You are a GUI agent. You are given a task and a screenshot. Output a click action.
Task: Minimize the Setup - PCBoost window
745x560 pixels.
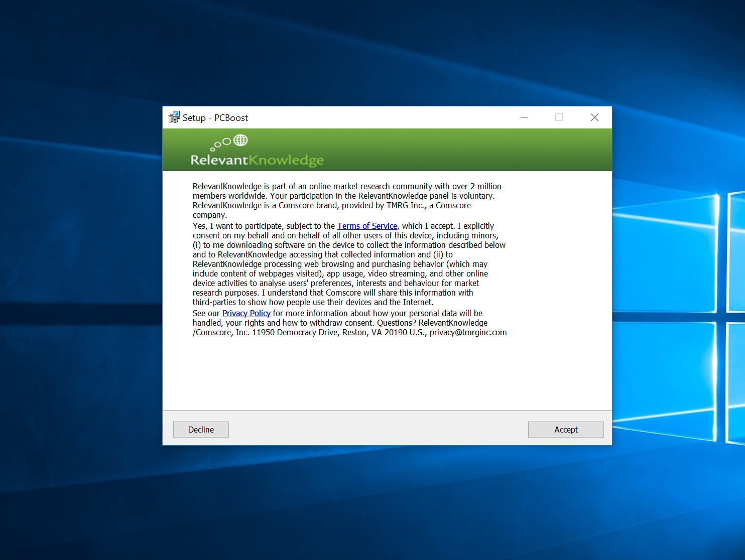[x=525, y=117]
